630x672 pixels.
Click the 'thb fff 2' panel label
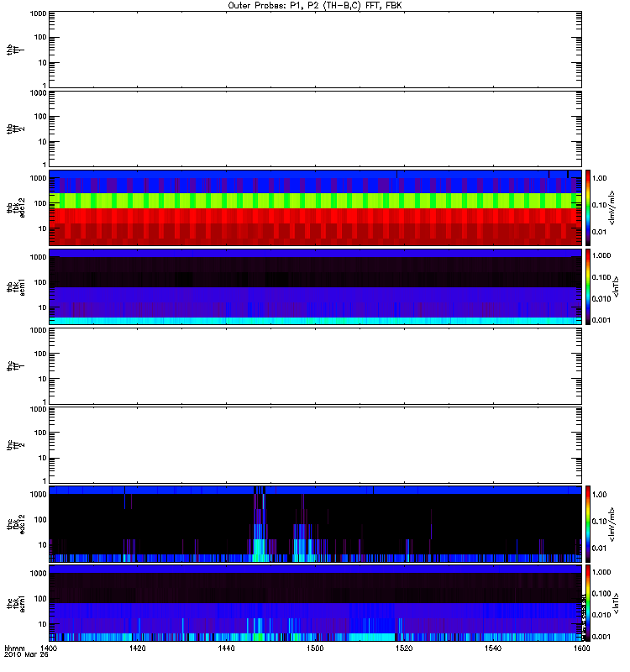click(x=15, y=129)
